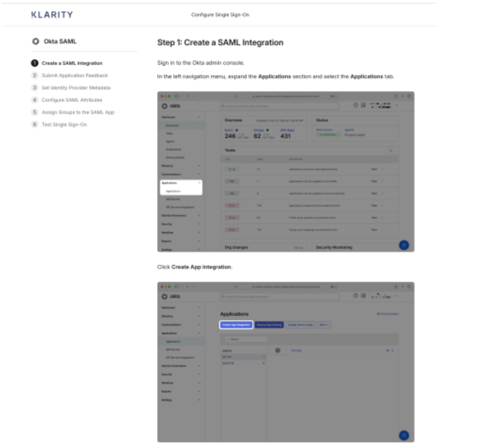Viewport: 485px width, 448px height.
Task: Expand Reports chevron in Applications screenshot
Action: 199,392
